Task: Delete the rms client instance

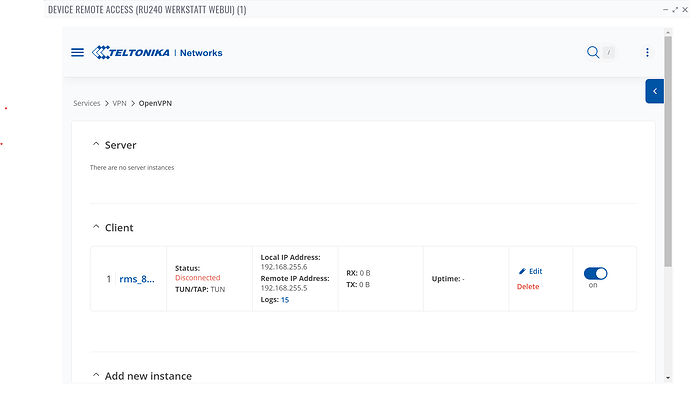Action: 528,286
